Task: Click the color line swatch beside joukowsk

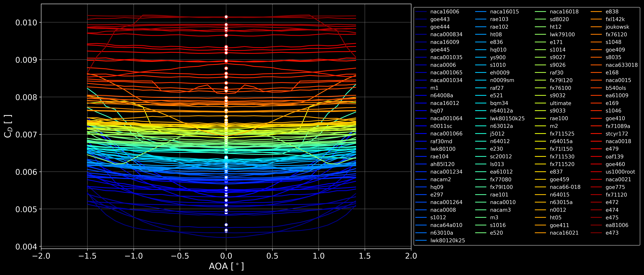Action: click(x=596, y=27)
